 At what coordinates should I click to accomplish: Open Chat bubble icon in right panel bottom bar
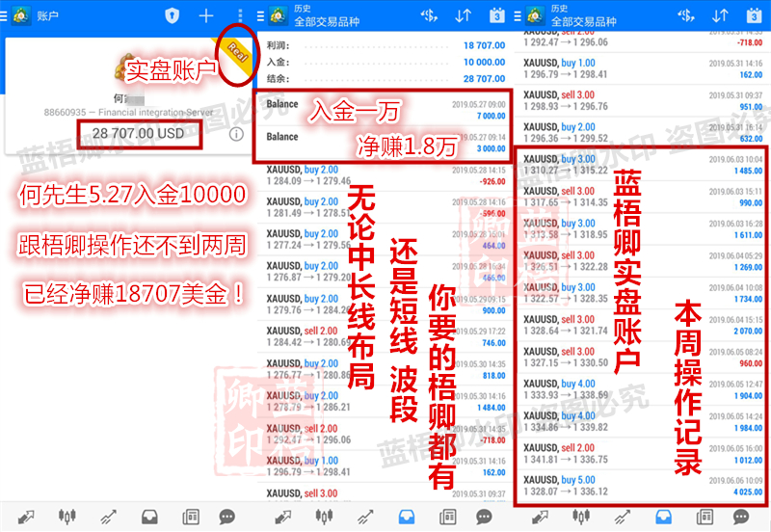click(x=741, y=518)
